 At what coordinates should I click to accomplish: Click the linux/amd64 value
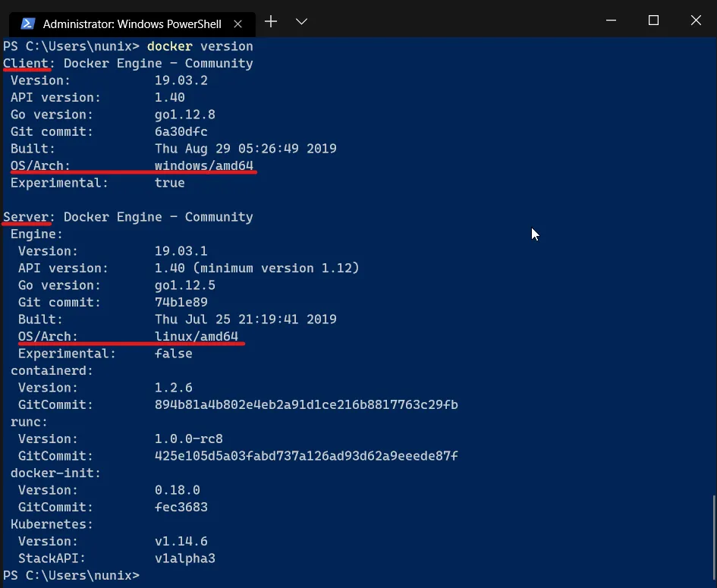point(196,336)
